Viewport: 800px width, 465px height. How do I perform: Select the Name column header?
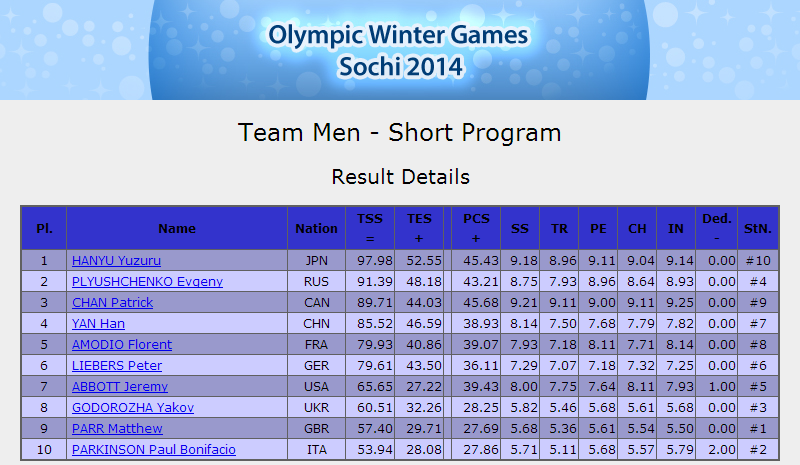tap(177, 228)
